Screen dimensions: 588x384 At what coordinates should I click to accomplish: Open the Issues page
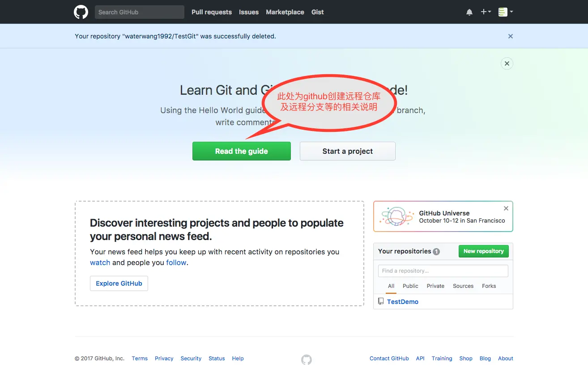[249, 12]
